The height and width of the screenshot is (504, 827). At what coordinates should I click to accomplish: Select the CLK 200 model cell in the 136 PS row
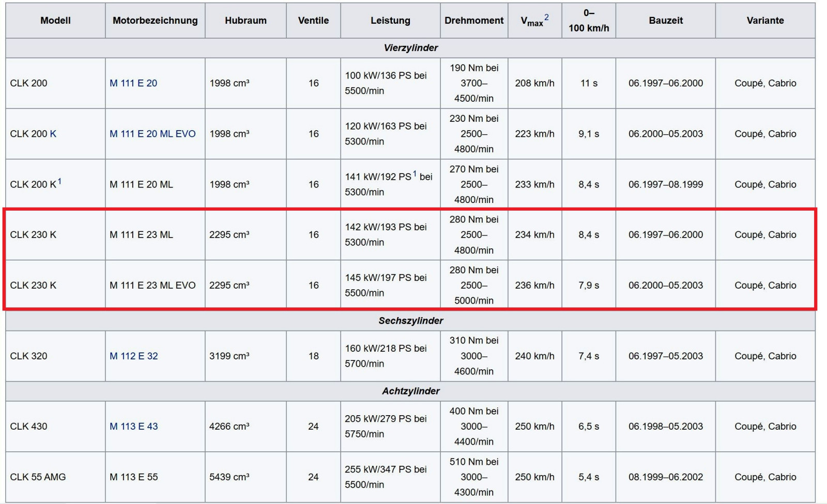(55, 83)
